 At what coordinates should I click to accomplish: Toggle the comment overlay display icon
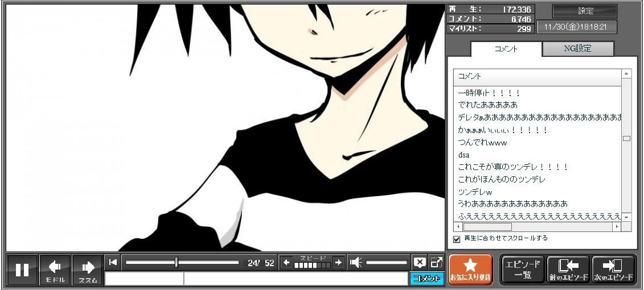click(x=420, y=262)
